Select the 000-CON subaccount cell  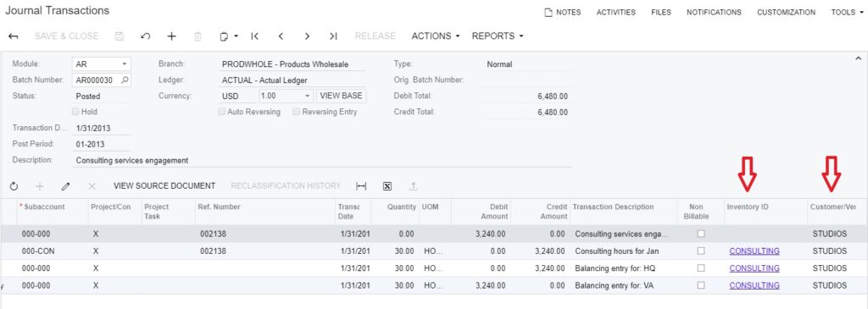(53, 251)
